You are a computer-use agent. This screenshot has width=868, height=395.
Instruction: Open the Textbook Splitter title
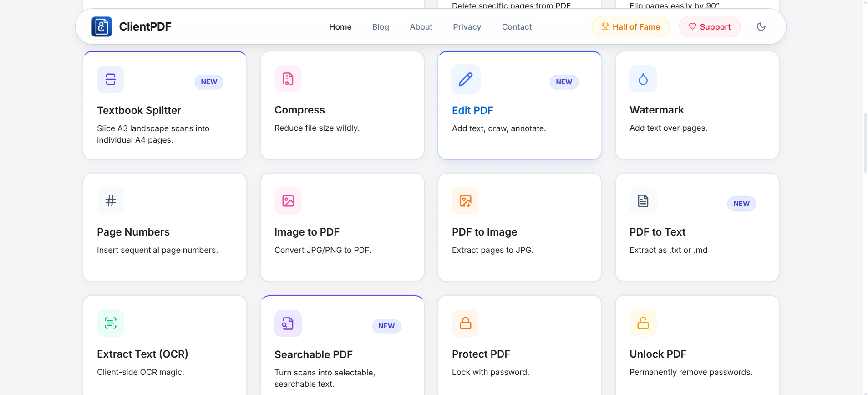139,110
